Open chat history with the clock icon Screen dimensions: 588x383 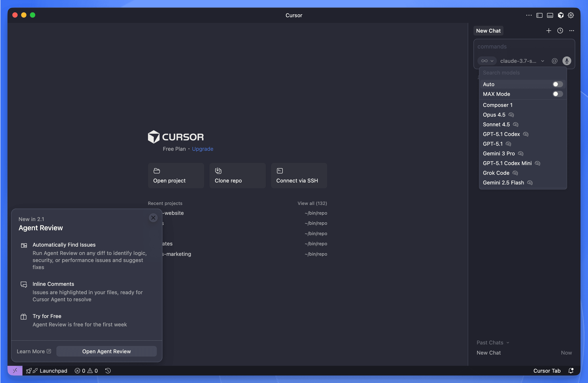560,30
